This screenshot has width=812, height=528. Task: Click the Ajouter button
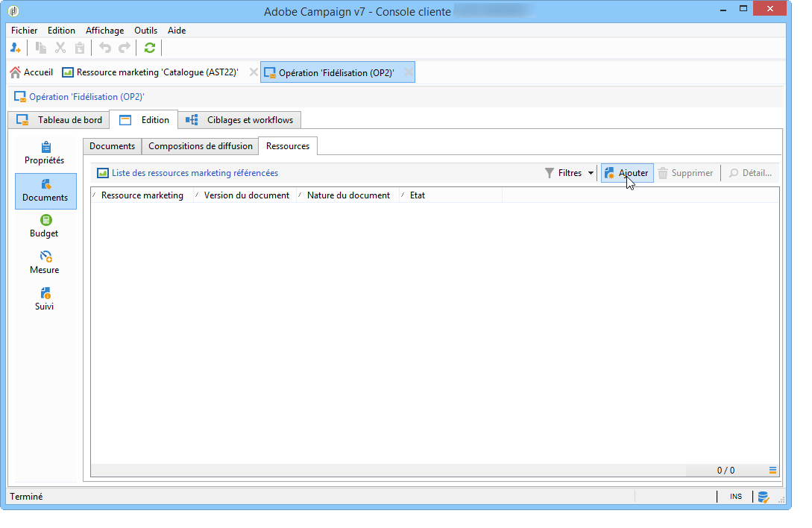point(627,173)
